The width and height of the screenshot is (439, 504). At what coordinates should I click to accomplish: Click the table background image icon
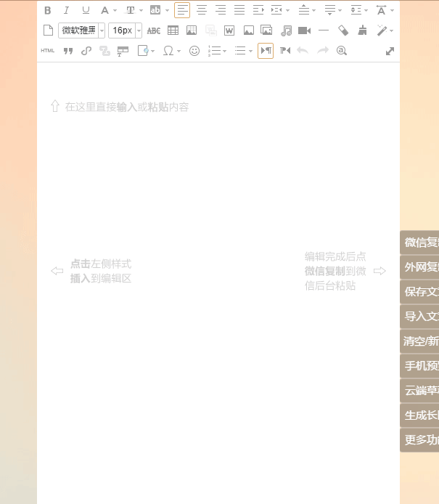click(192, 31)
